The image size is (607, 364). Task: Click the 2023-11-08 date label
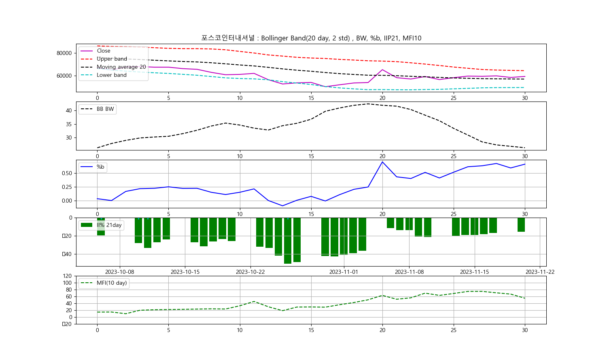(x=409, y=272)
